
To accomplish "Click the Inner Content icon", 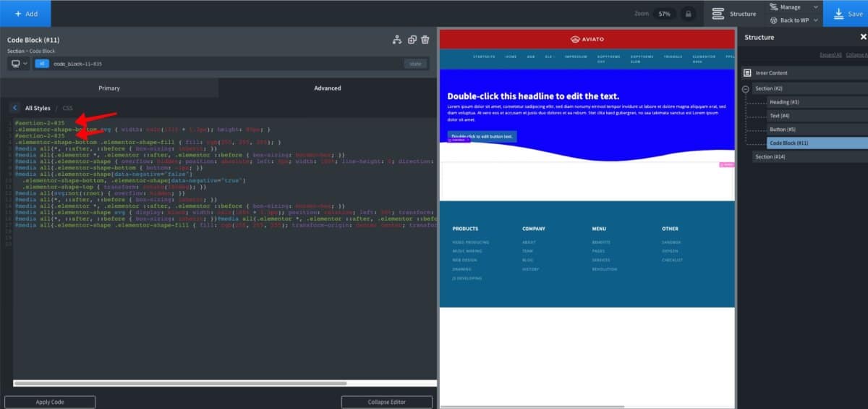I will tap(747, 73).
